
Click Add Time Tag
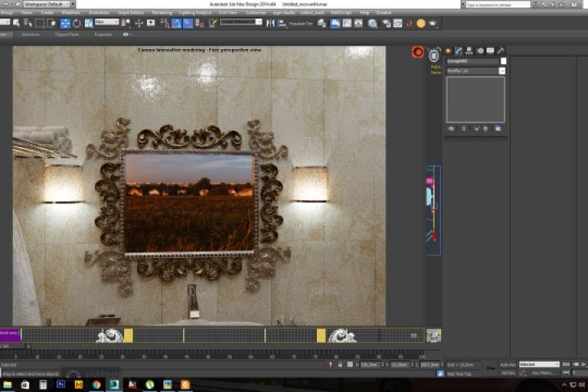(459, 373)
